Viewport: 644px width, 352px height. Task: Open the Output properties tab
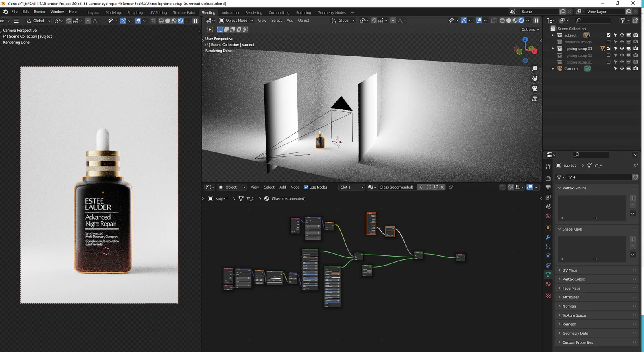548,187
